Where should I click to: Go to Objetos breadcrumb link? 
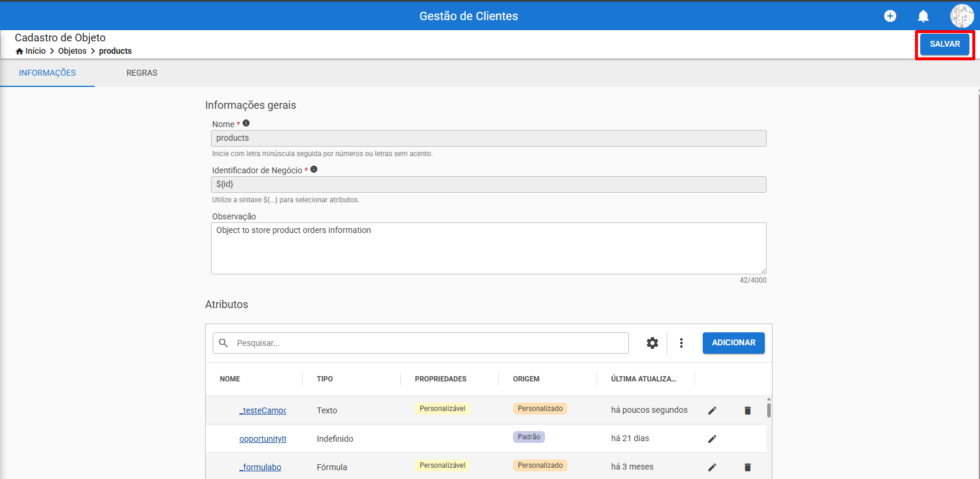[x=72, y=51]
